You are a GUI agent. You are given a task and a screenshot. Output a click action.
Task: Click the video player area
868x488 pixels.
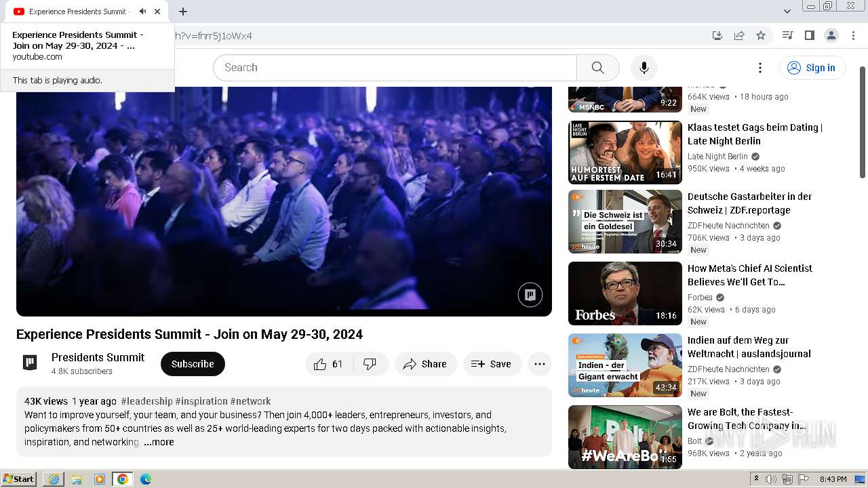tap(284, 201)
